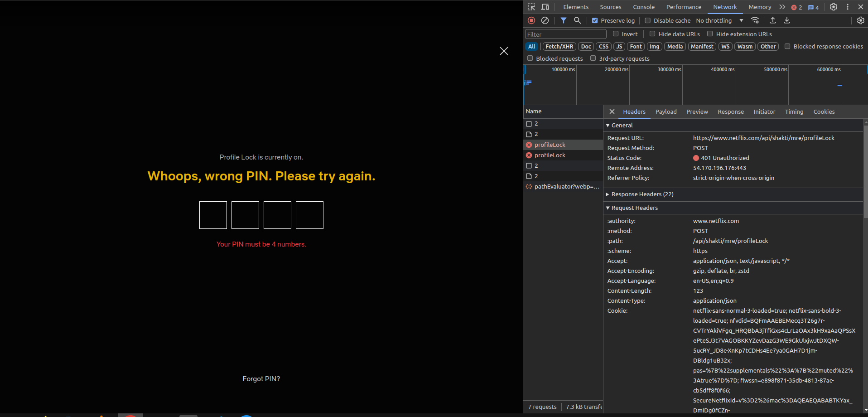Close the request details pane
The width and height of the screenshot is (868, 417).
point(612,112)
